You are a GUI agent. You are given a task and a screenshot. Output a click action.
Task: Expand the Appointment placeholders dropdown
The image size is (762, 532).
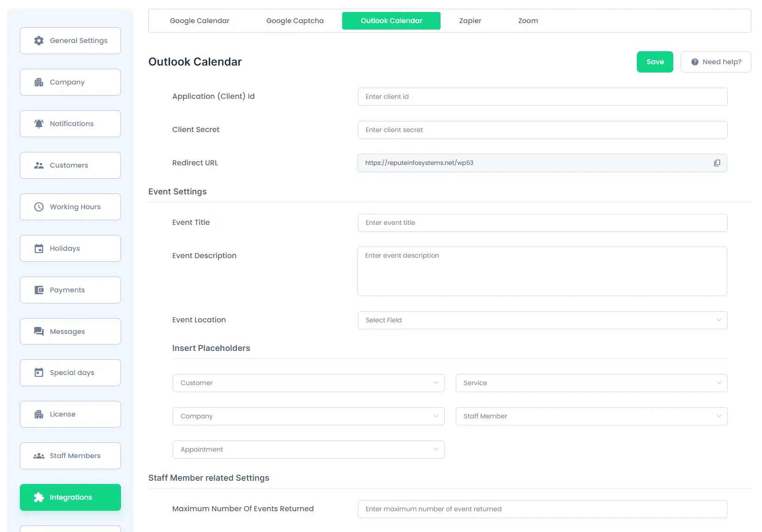(308, 449)
